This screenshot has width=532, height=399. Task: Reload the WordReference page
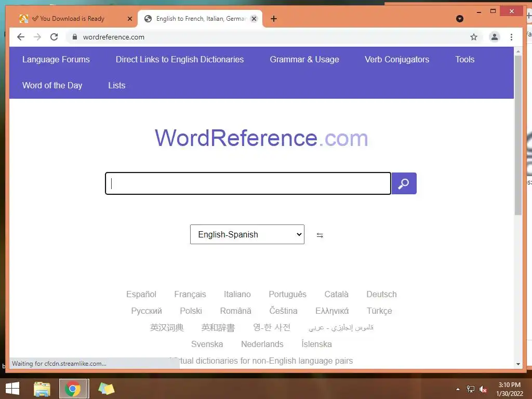pyautogui.click(x=54, y=37)
